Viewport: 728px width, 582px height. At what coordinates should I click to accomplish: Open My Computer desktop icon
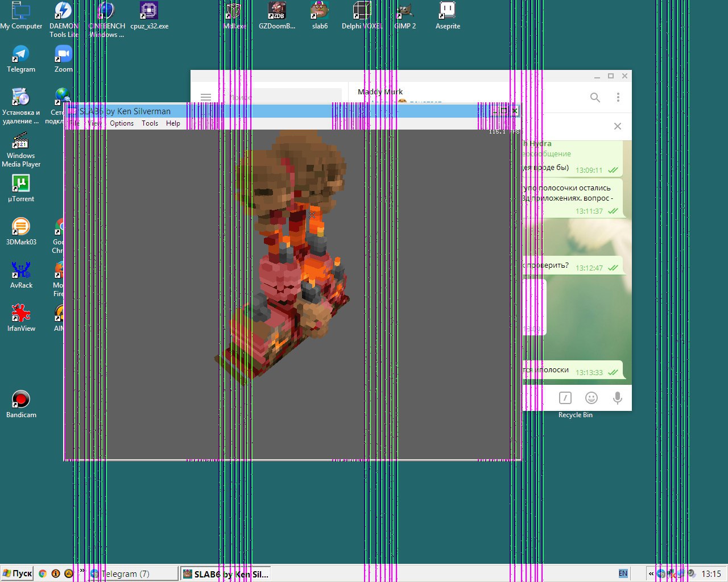tap(21, 16)
